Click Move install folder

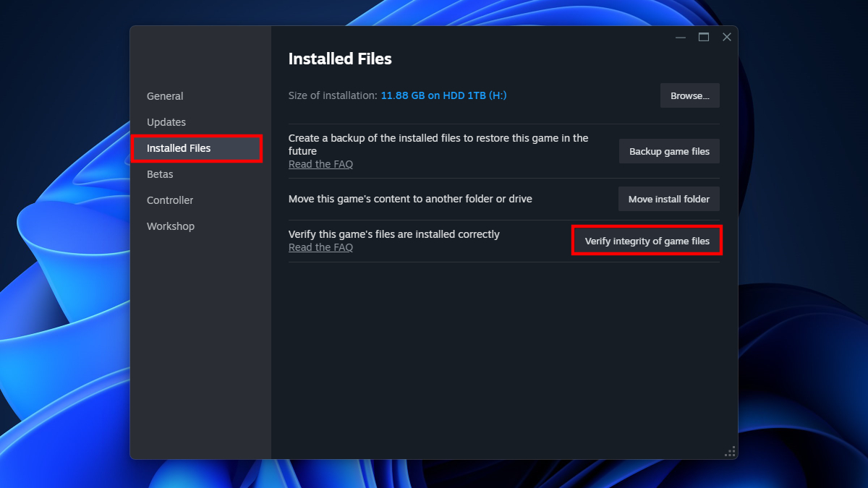point(668,199)
